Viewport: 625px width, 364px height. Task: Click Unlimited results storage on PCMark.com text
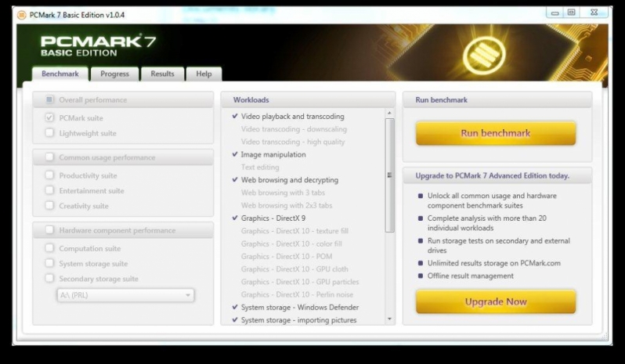[494, 263]
